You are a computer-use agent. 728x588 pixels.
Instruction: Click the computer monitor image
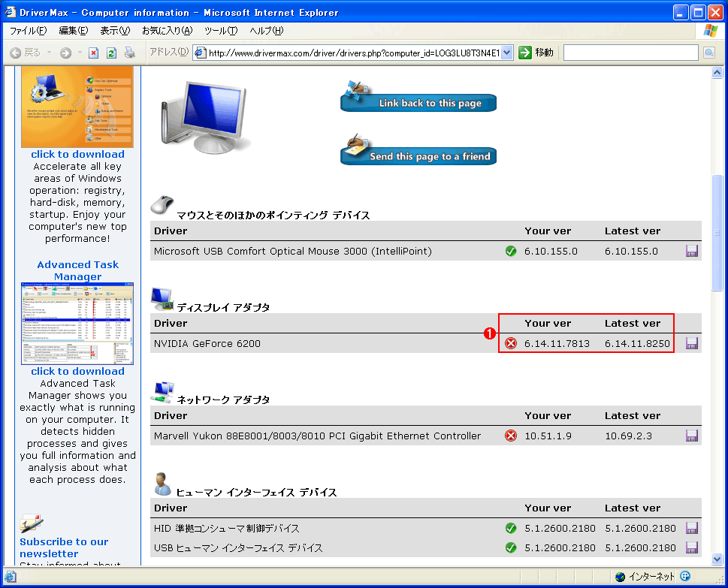[204, 118]
